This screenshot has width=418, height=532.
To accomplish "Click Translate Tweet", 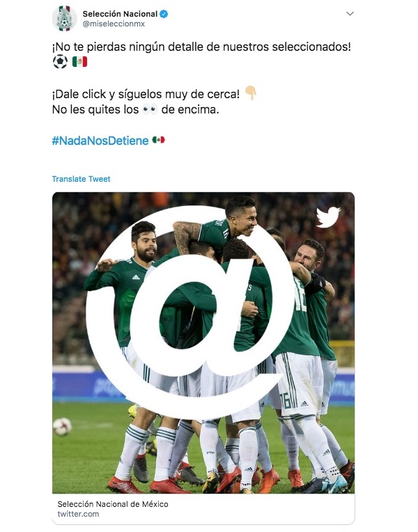I will tap(81, 179).
